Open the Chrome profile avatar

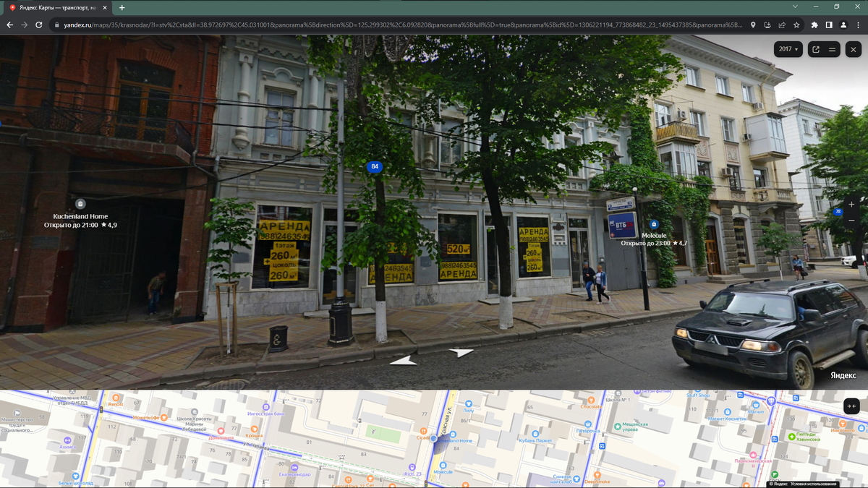click(843, 25)
